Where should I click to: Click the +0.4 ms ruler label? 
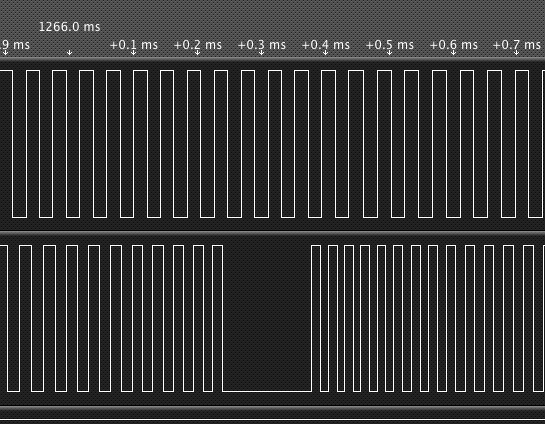[326, 45]
